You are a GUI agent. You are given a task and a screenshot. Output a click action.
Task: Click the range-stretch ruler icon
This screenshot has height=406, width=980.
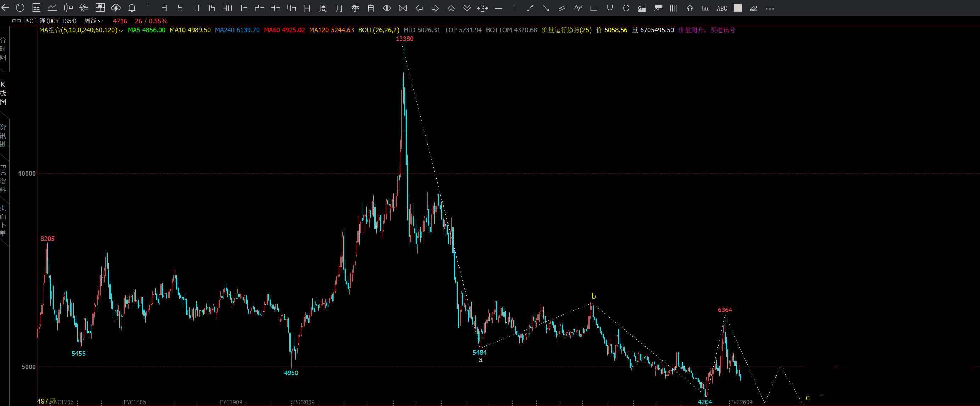(x=483, y=8)
